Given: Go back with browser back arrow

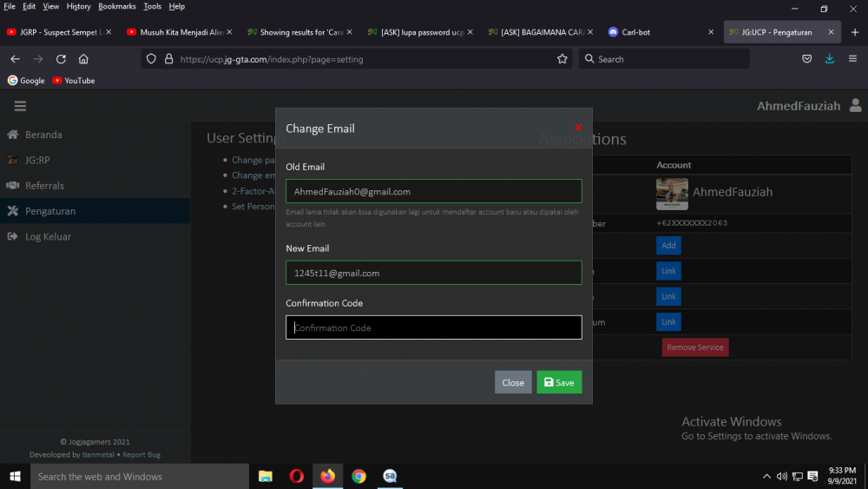Looking at the screenshot, I should [15, 59].
